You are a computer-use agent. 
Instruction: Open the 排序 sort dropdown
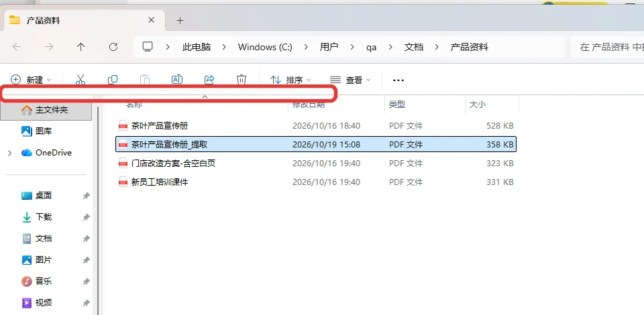(x=290, y=80)
